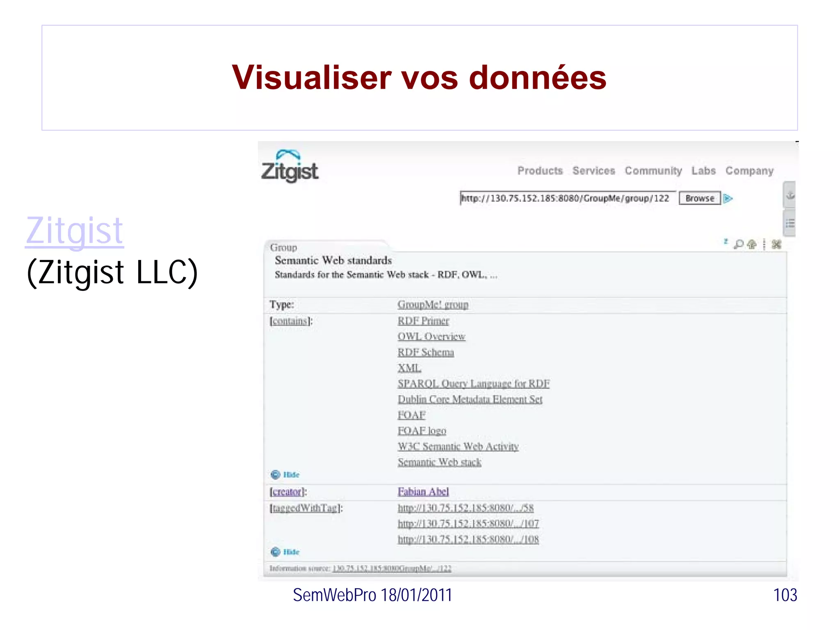
Task: Click the green up-arrow icon
Action: click(752, 244)
